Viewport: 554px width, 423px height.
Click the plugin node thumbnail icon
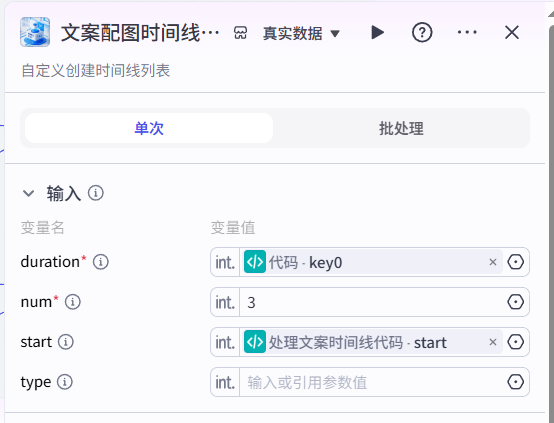click(35, 32)
